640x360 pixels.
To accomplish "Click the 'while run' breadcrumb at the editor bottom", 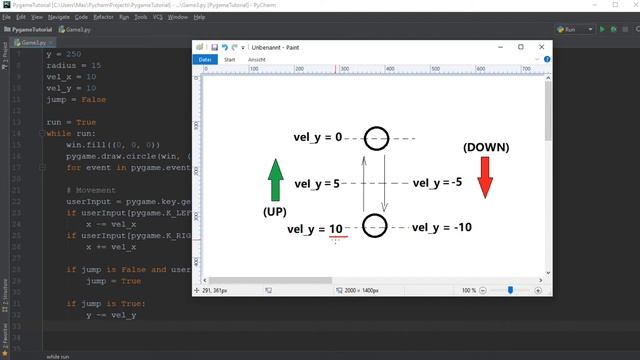I will point(58,357).
